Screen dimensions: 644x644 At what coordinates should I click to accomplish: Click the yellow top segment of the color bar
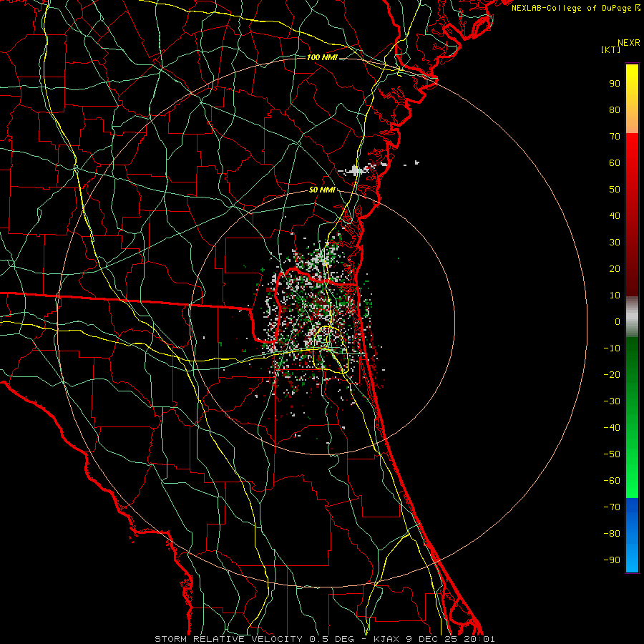(632, 99)
